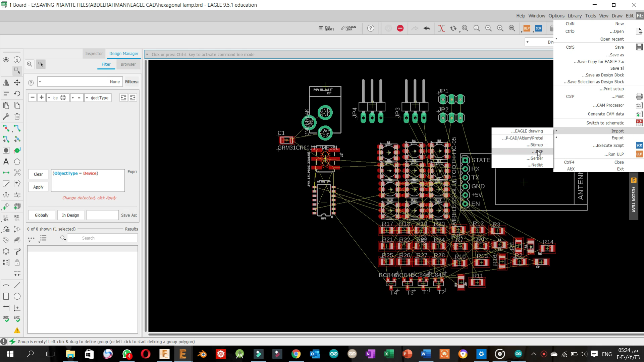This screenshot has width=644, height=362.
Task: Activate the Group selection tool
Action: tap(17, 71)
